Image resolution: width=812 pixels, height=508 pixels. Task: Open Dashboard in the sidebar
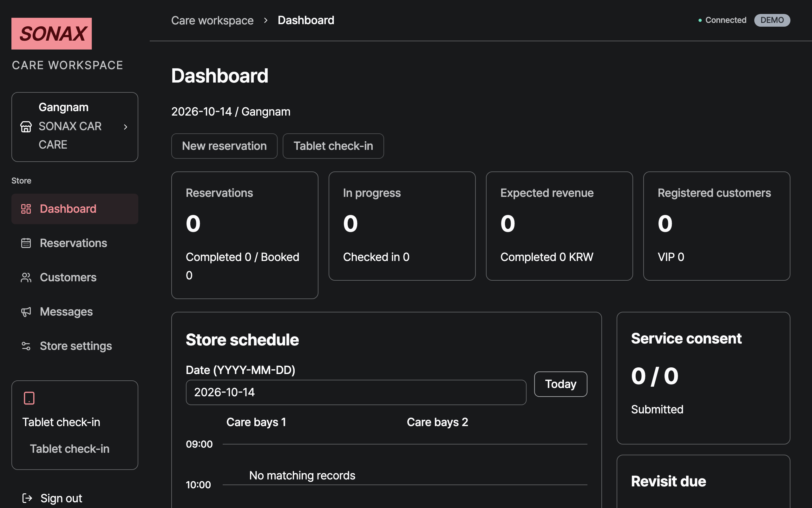[x=75, y=209]
